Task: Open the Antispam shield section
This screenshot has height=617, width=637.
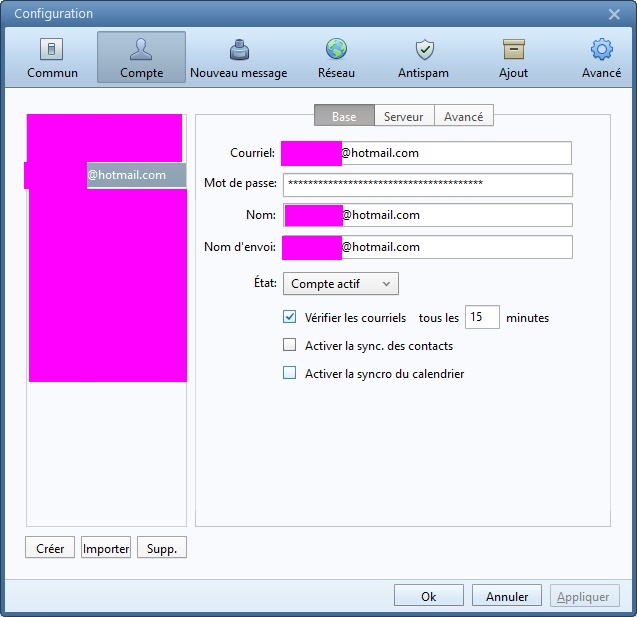Action: [x=424, y=58]
